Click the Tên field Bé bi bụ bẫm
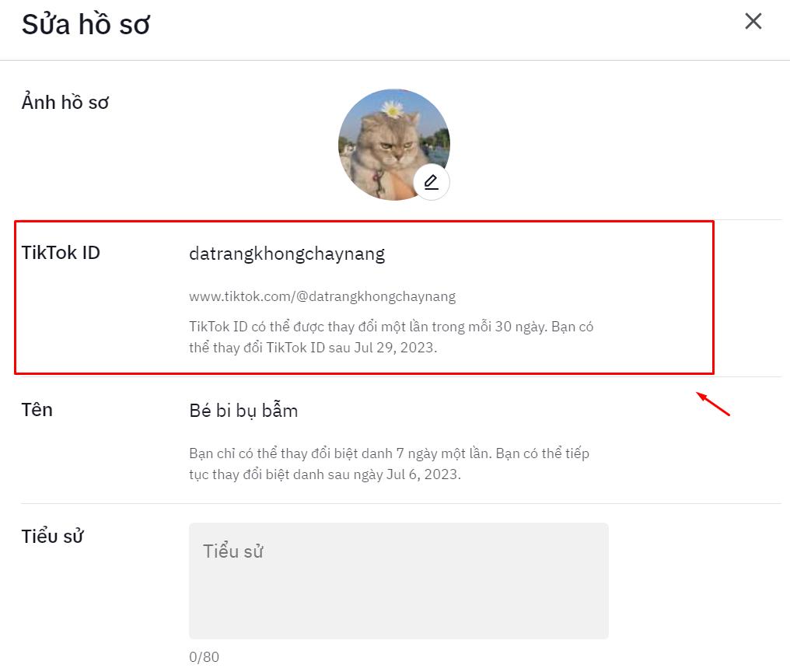 (243, 411)
